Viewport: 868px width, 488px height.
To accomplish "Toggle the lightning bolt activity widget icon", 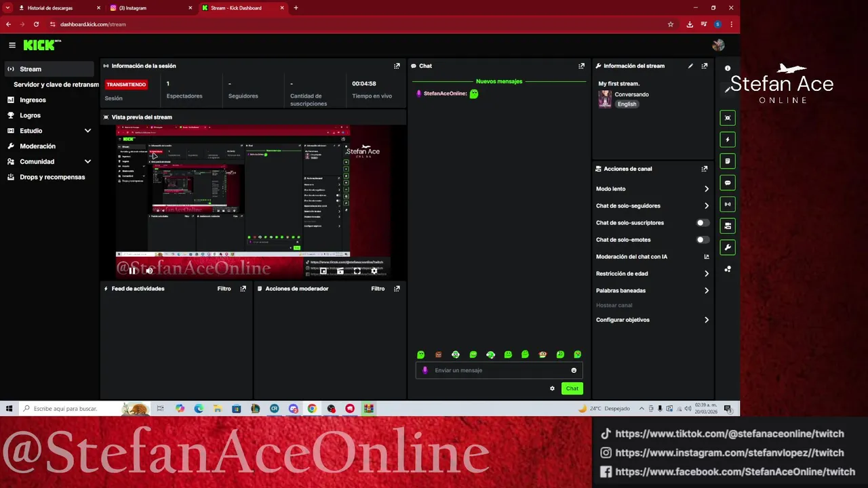I will pos(728,140).
